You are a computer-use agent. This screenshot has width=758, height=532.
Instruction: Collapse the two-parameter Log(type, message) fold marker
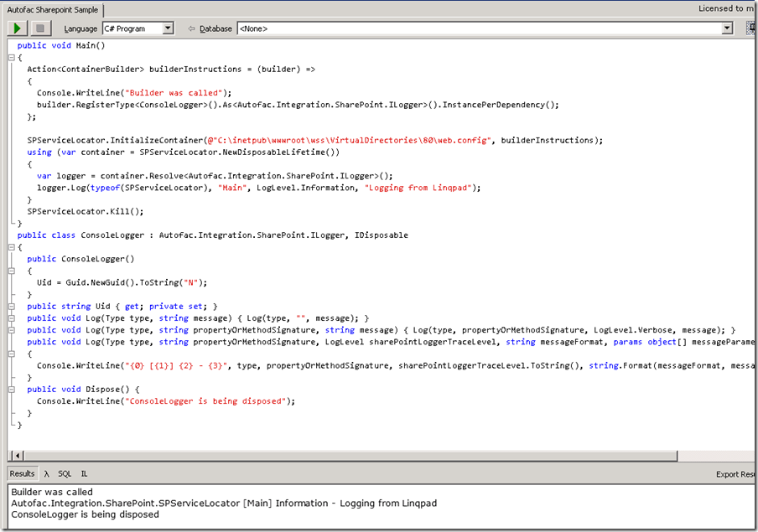tap(12, 318)
